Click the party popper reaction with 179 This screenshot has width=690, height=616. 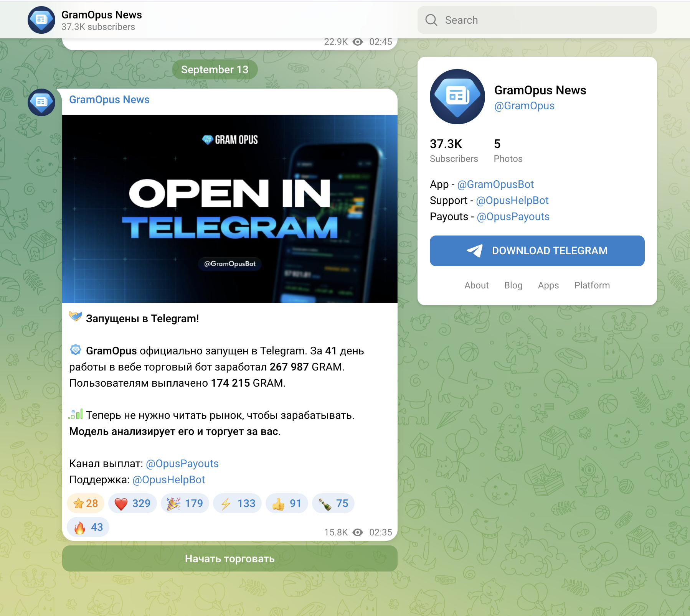pos(185,503)
